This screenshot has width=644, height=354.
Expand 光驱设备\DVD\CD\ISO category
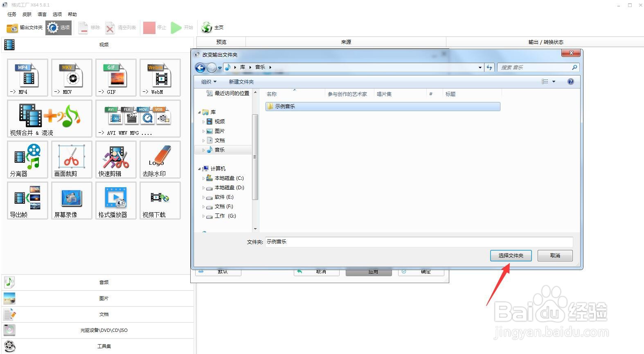(x=98, y=330)
